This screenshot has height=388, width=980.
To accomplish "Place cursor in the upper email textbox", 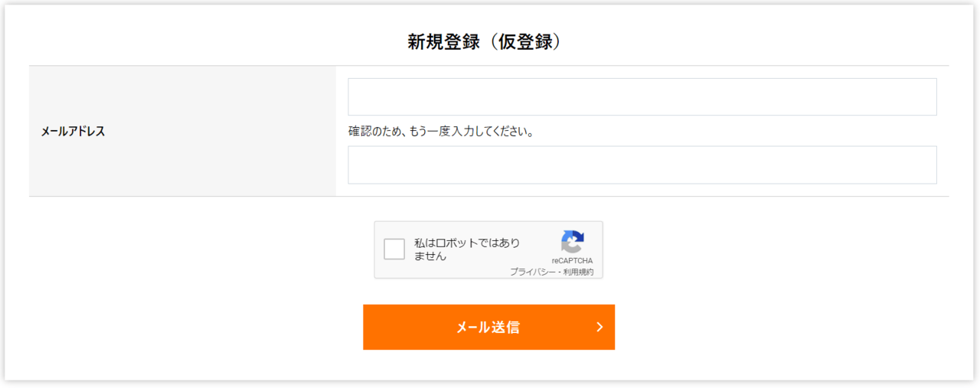I will pos(642,96).
